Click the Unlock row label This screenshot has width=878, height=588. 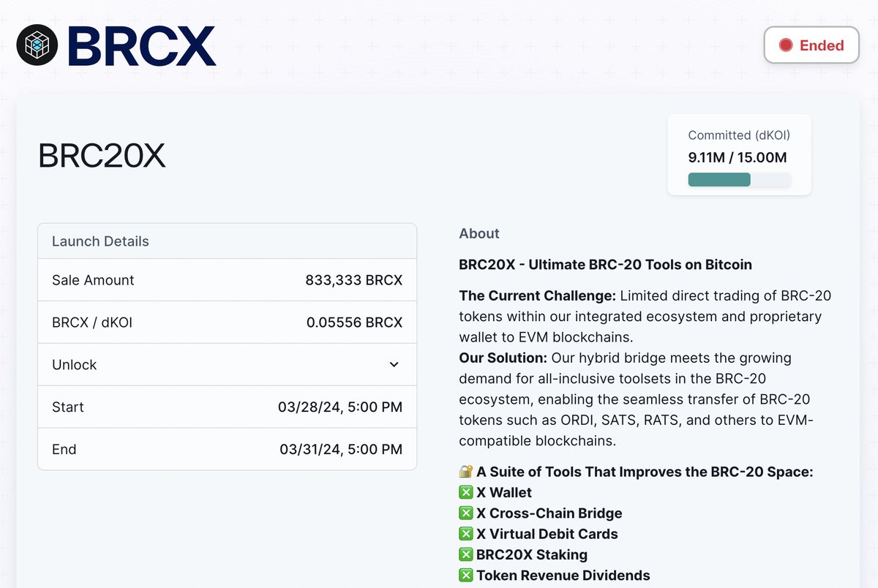[75, 364]
